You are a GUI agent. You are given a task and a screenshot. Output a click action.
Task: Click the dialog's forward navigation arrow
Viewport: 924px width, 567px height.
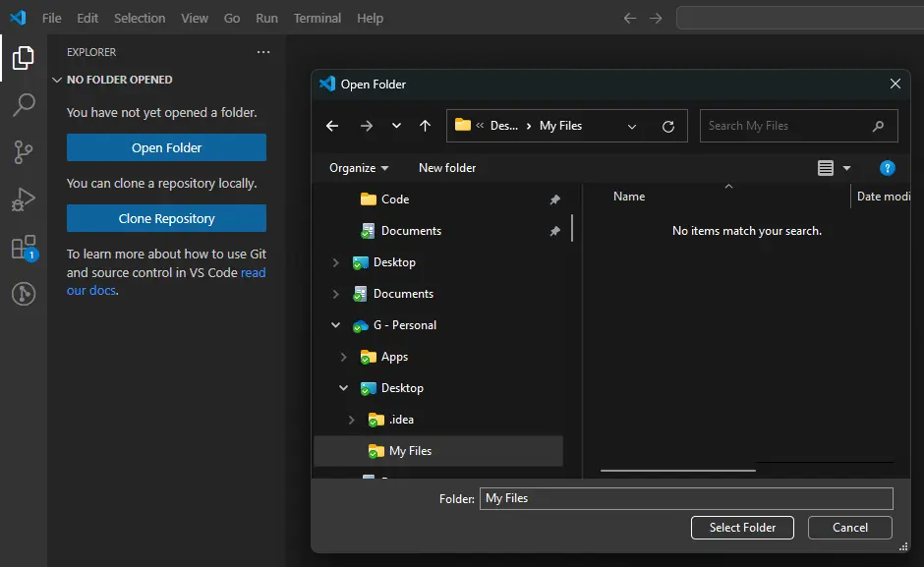pos(367,126)
